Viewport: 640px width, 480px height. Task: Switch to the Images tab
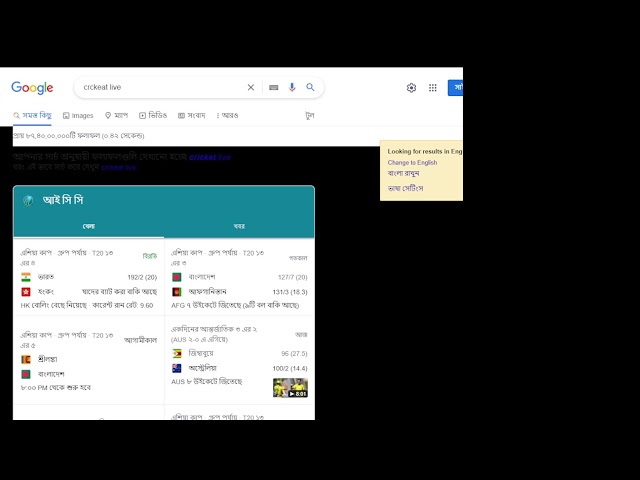click(78, 116)
